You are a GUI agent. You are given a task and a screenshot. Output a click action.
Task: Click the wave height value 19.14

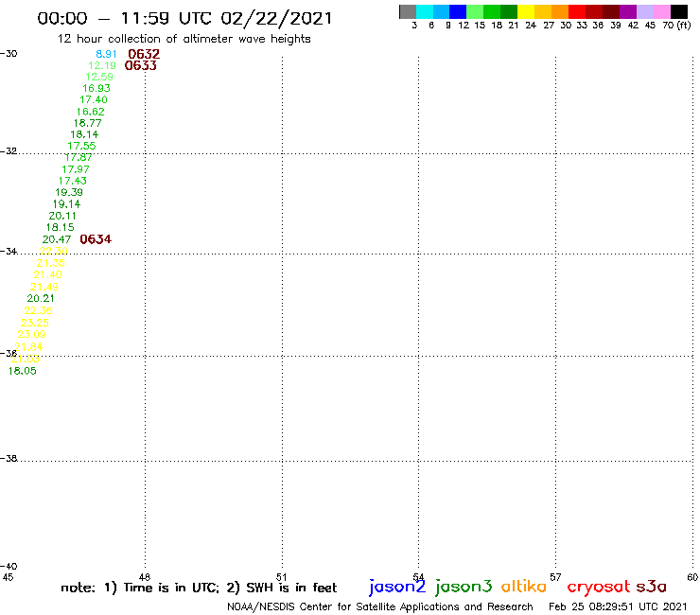[67, 204]
